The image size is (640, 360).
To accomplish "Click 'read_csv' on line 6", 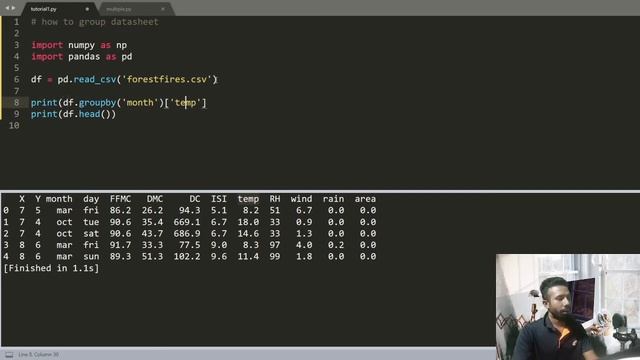I will (x=95, y=79).
